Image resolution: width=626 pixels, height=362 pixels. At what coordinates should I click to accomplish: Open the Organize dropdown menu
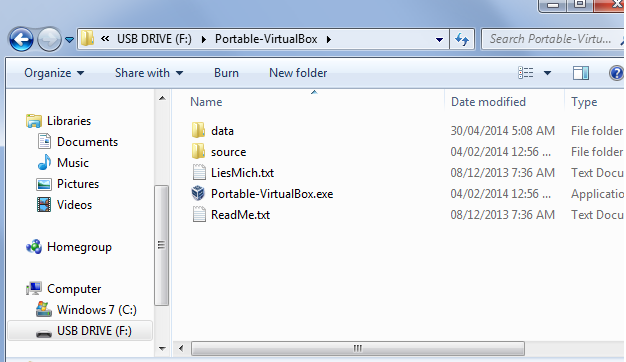click(54, 73)
